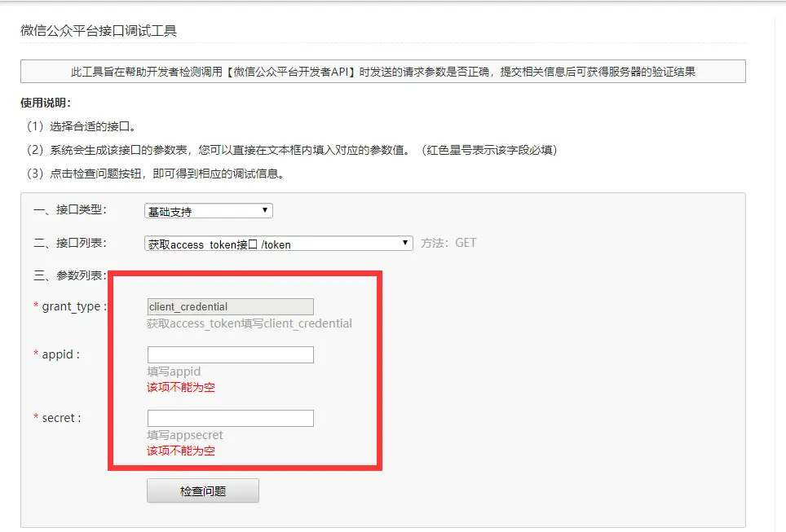Click the instruction line (1) 选择合适的接口
The width and height of the screenshot is (786, 532).
pyautogui.click(x=81, y=126)
